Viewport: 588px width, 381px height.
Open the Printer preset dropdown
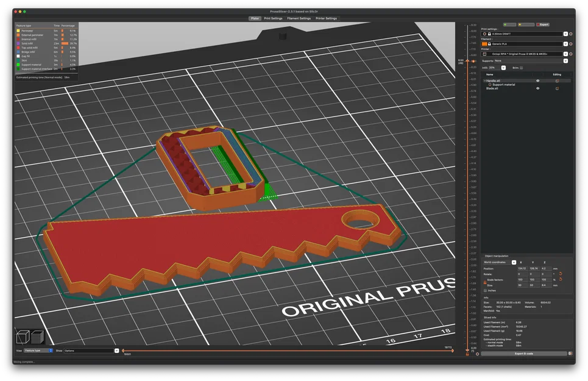click(x=565, y=54)
